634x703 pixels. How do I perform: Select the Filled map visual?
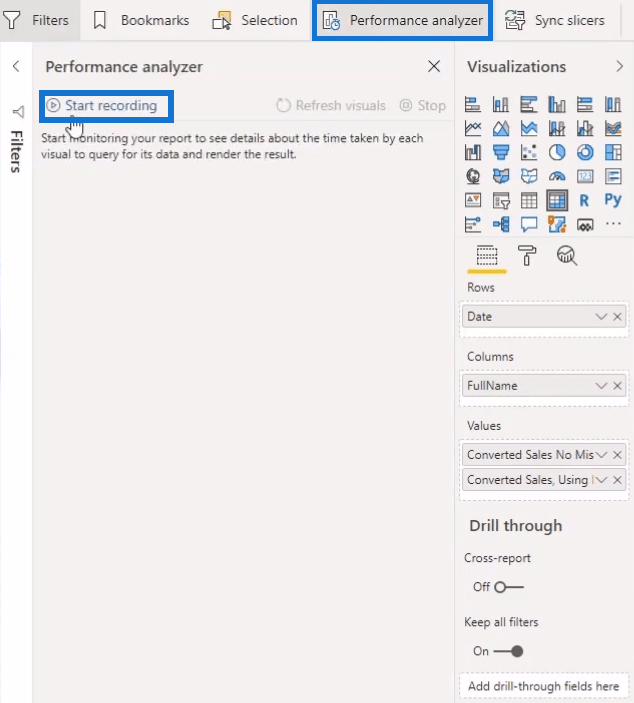pyautogui.click(x=500, y=176)
